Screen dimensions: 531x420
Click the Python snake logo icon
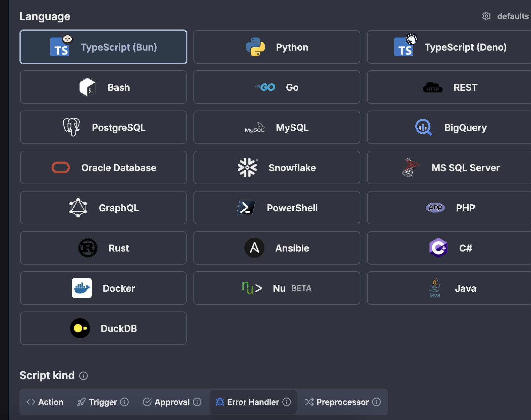coord(255,47)
